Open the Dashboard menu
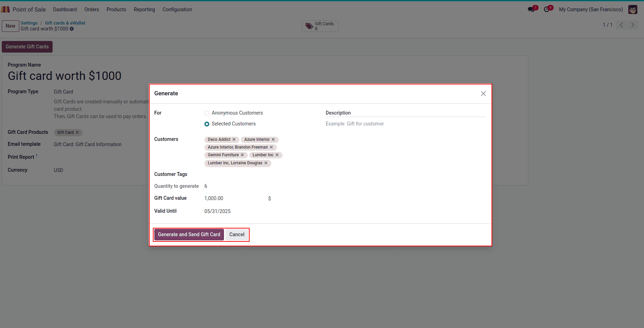 (x=65, y=9)
